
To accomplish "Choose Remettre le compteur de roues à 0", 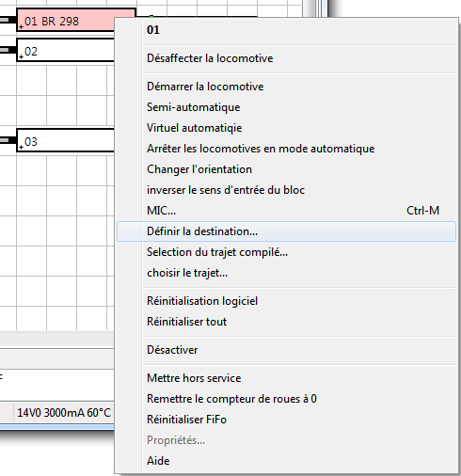I will [286, 399].
